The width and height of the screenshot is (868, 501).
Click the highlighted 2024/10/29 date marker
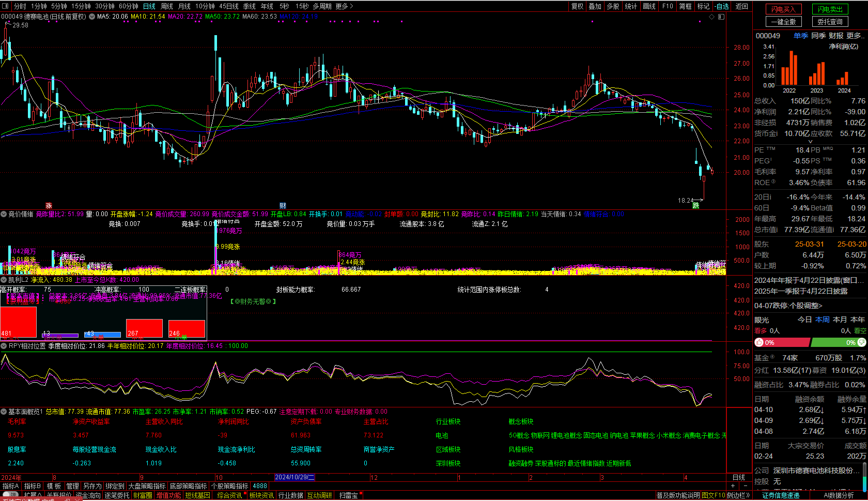coord(295,477)
